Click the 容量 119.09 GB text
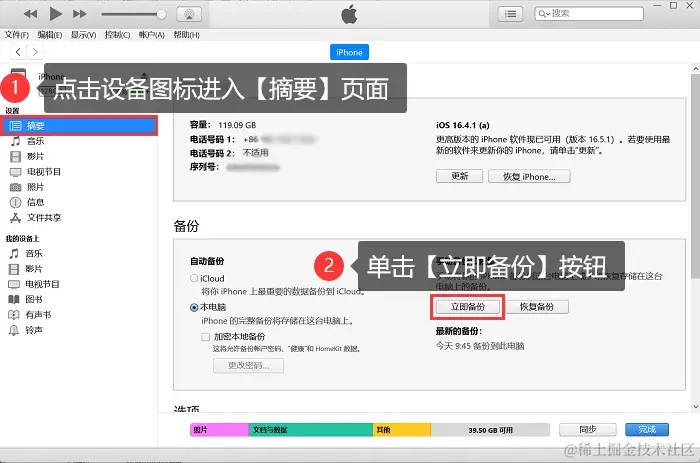The image size is (700, 463). tap(223, 125)
